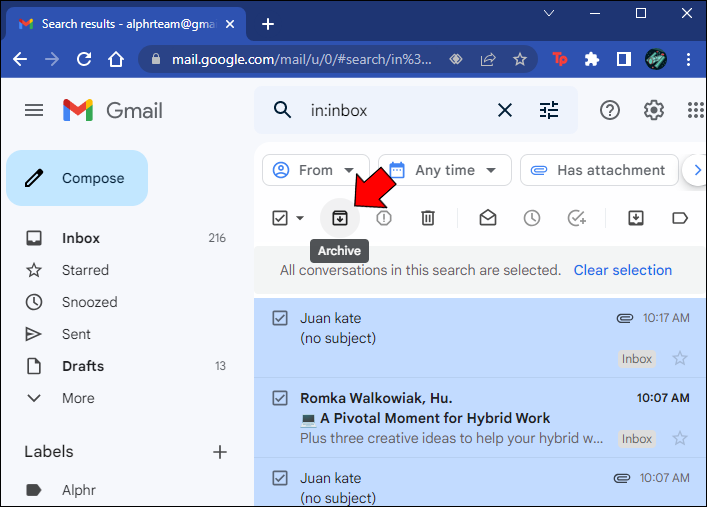
Task: Archive the selected conversations
Action: coord(340,218)
